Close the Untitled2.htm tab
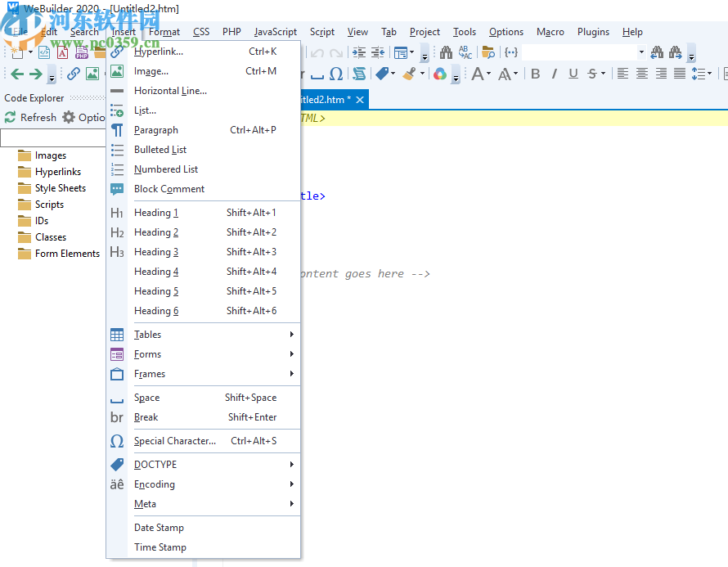728x567 pixels. pos(360,100)
